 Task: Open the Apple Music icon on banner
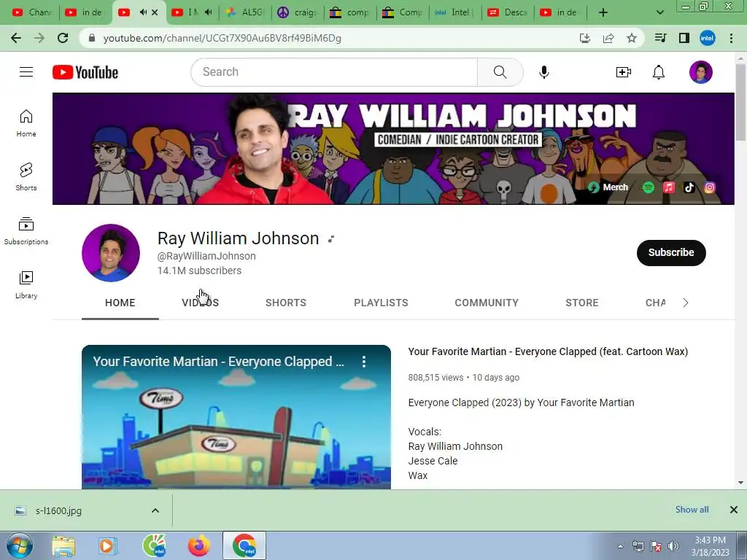(x=669, y=187)
